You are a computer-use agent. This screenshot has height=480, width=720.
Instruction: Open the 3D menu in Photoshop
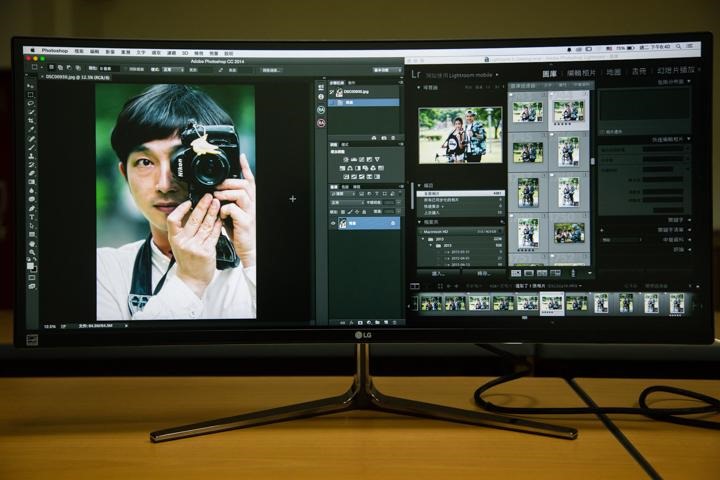point(185,53)
